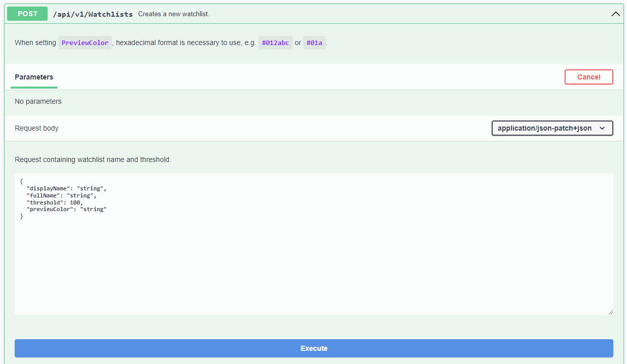Click the "previewColor" line in JSON
Image resolution: width=627 pixels, height=364 pixels.
click(x=66, y=209)
